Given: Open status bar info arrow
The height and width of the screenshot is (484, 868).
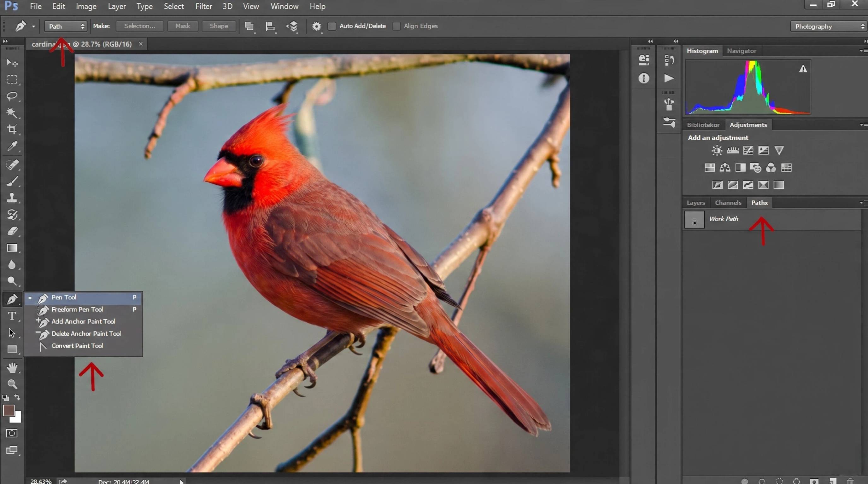Looking at the screenshot, I should pyautogui.click(x=182, y=482).
